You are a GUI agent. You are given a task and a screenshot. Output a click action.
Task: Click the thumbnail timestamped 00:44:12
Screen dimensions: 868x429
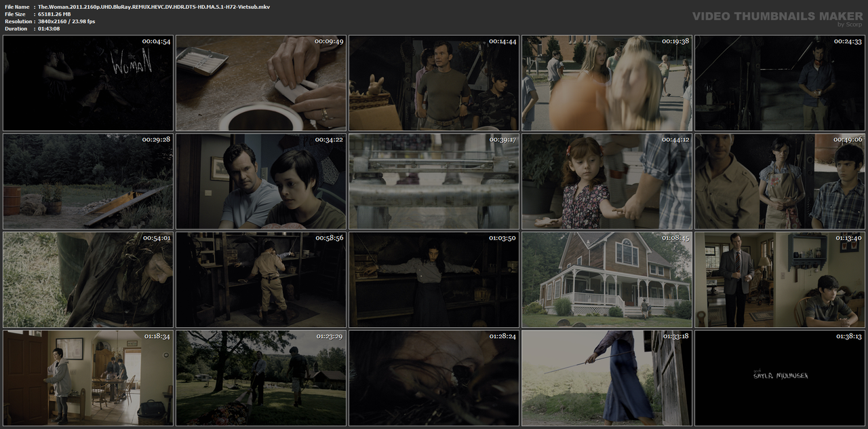pos(607,181)
